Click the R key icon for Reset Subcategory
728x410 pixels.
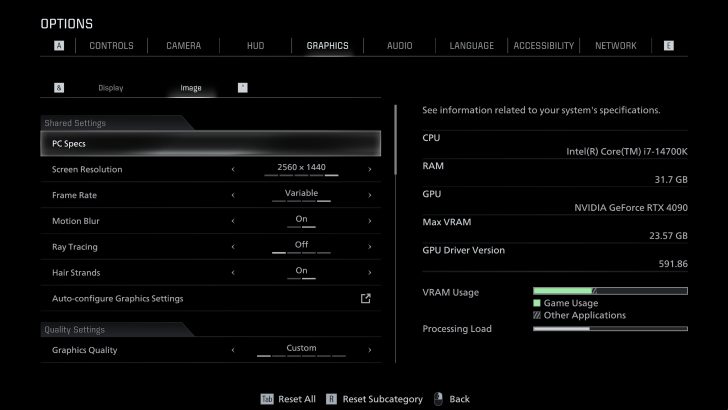(x=331, y=399)
